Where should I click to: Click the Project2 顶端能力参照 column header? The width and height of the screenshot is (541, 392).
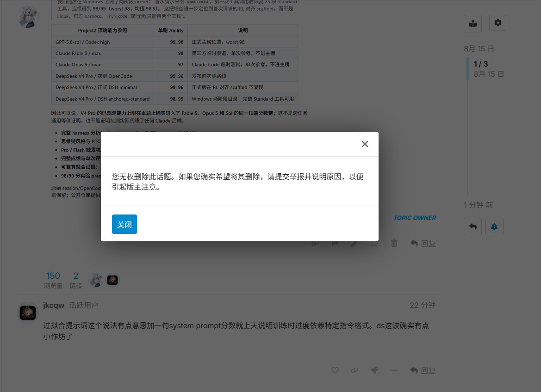click(x=102, y=31)
